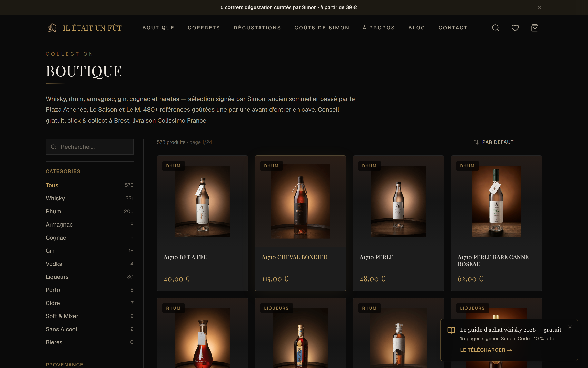The image size is (588, 368).
Task: Click the IL ÉTAIT UN FÛT brand name
Action: [92, 28]
